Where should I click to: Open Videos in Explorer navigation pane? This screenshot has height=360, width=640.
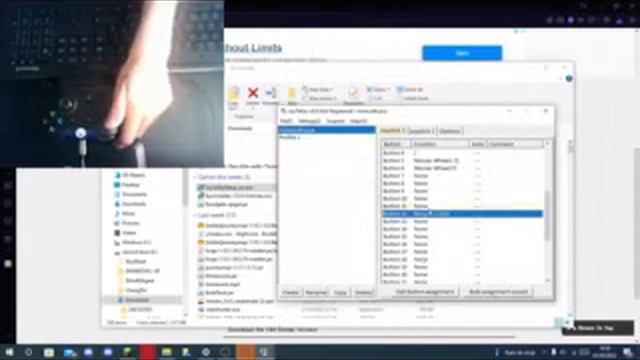click(x=126, y=233)
